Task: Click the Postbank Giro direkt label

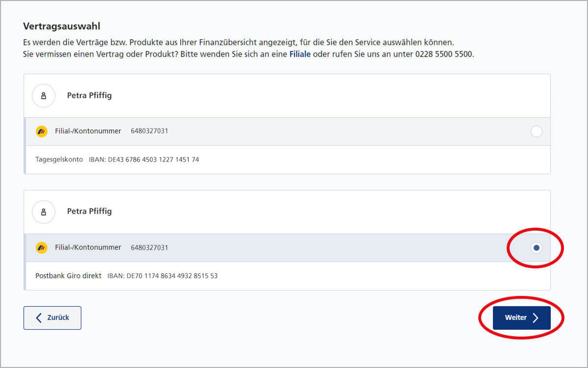Action: (68, 276)
